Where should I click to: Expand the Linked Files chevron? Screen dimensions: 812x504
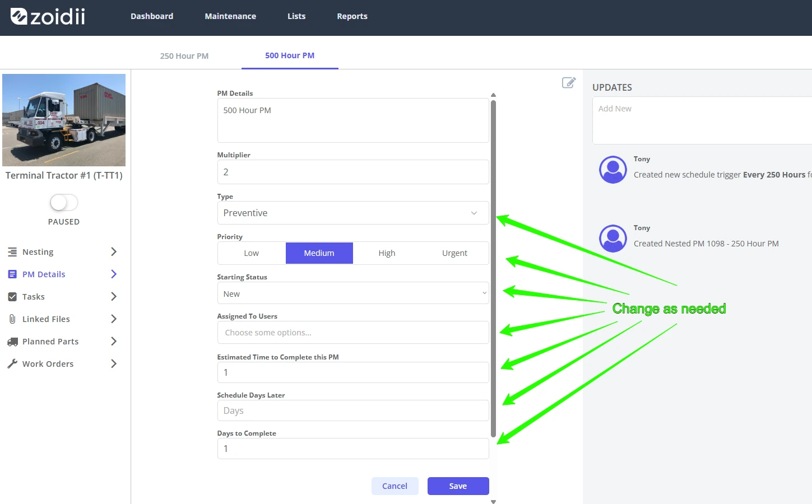pyautogui.click(x=114, y=319)
